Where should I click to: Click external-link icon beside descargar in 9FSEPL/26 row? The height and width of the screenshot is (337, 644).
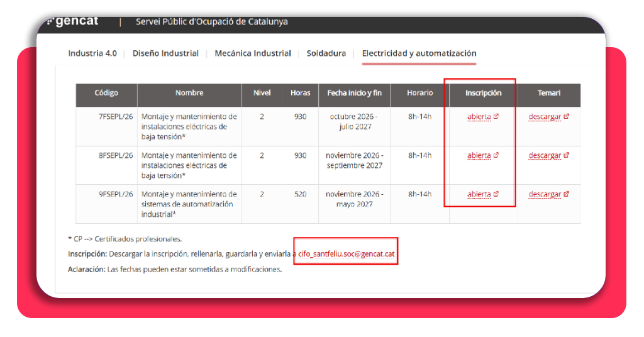(x=567, y=194)
